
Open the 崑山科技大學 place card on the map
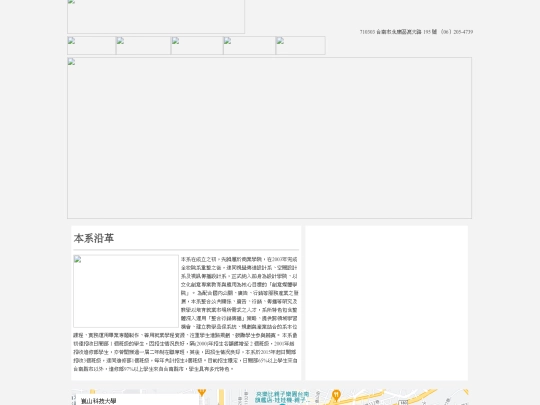(x=138, y=399)
